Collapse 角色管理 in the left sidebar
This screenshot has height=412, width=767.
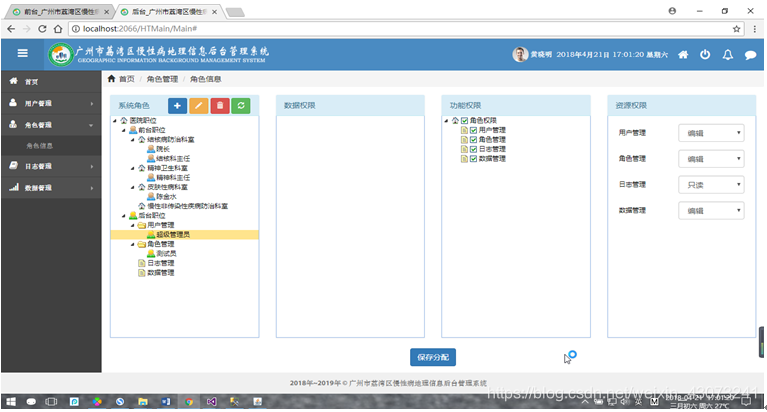point(51,125)
